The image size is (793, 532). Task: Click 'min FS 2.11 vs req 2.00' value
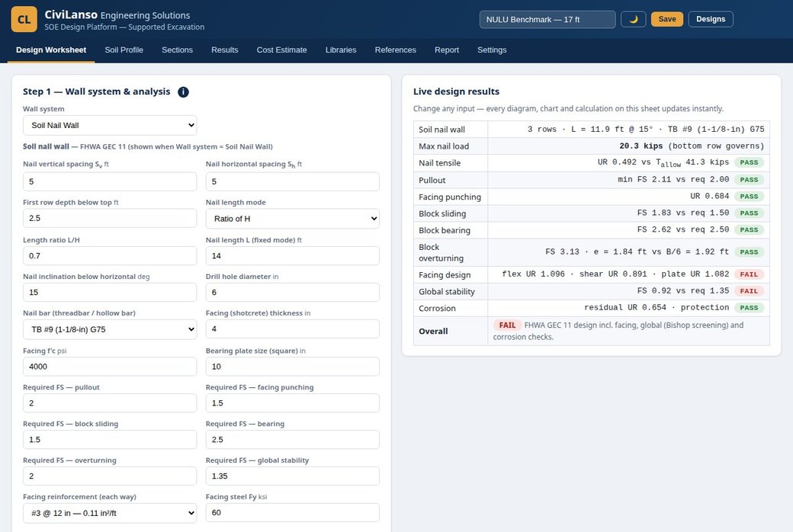[x=673, y=180]
